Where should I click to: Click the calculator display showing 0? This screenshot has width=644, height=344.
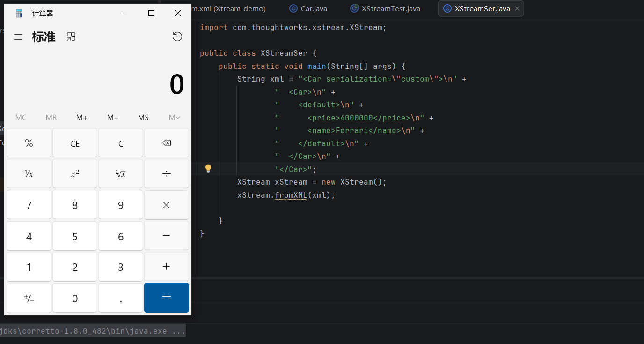click(x=176, y=85)
